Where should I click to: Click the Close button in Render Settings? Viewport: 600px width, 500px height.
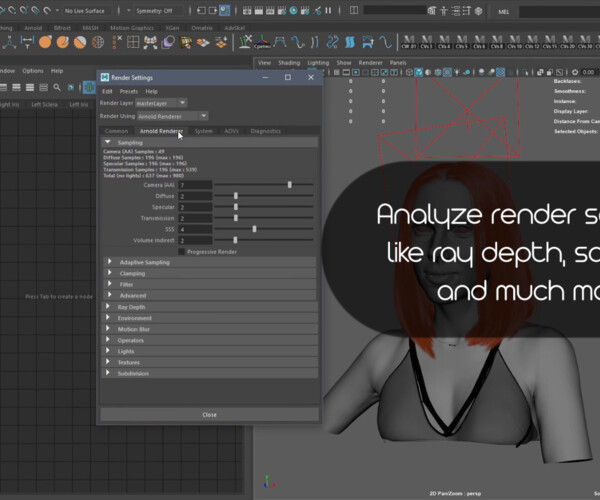click(x=209, y=415)
